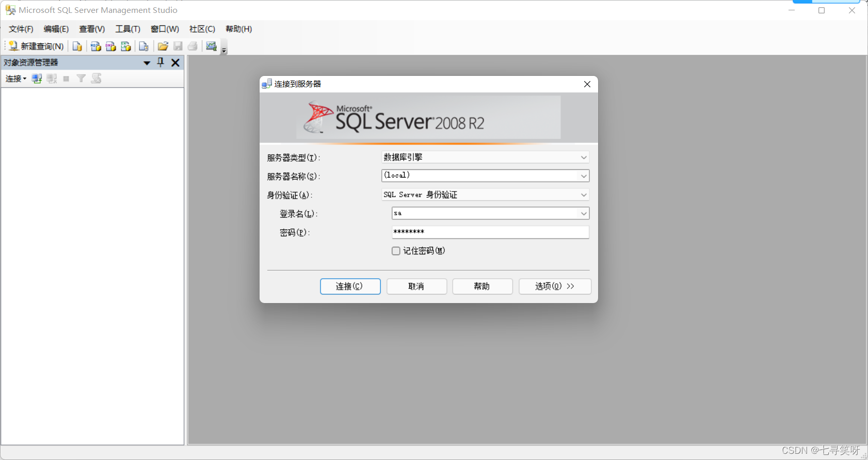Click the print icon in toolbar
Viewport: 868px width, 460px height.
pyautogui.click(x=192, y=46)
